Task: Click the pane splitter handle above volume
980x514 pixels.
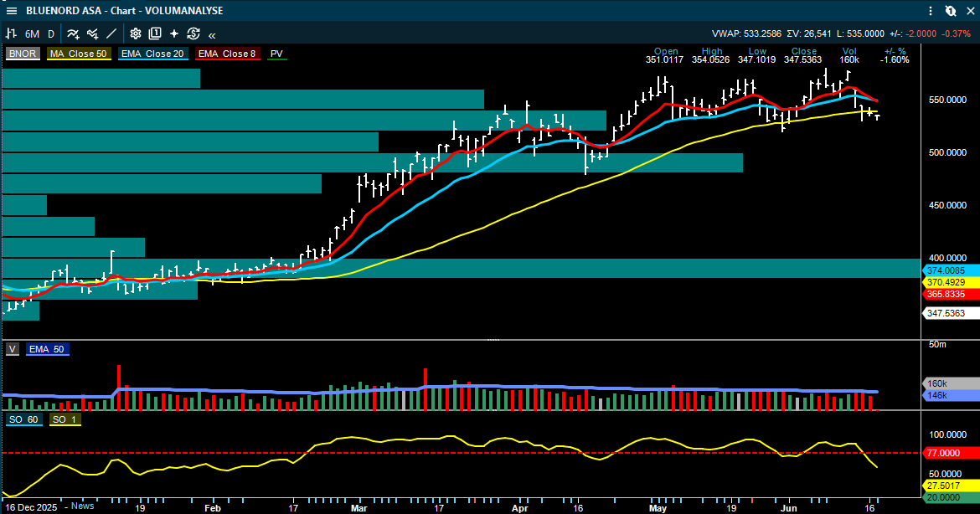Action: coord(493,340)
